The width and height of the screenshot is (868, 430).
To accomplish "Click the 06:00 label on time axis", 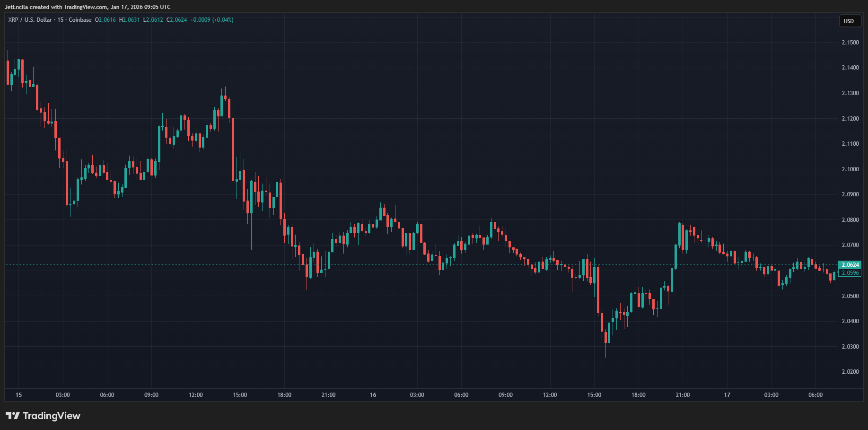I will click(107, 395).
